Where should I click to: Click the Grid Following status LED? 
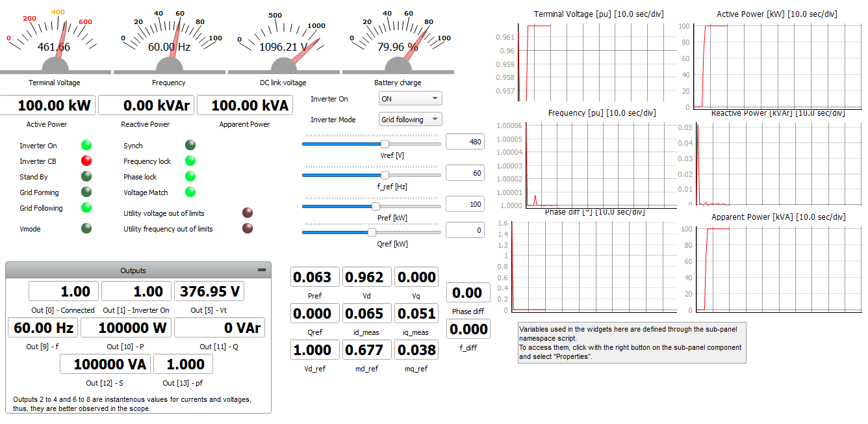click(86, 207)
